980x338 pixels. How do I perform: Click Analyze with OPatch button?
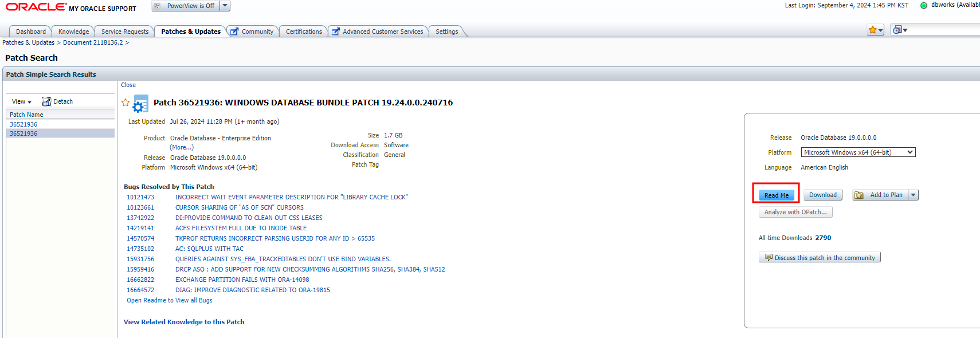[795, 212]
